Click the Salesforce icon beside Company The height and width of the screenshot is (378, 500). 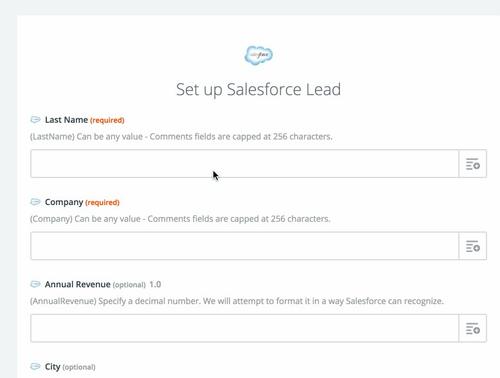point(35,202)
